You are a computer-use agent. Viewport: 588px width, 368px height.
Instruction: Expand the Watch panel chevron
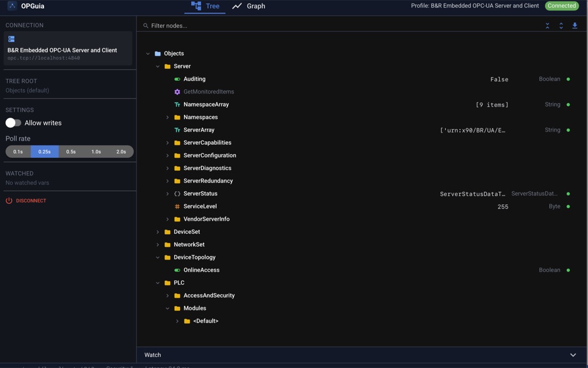[573, 355]
